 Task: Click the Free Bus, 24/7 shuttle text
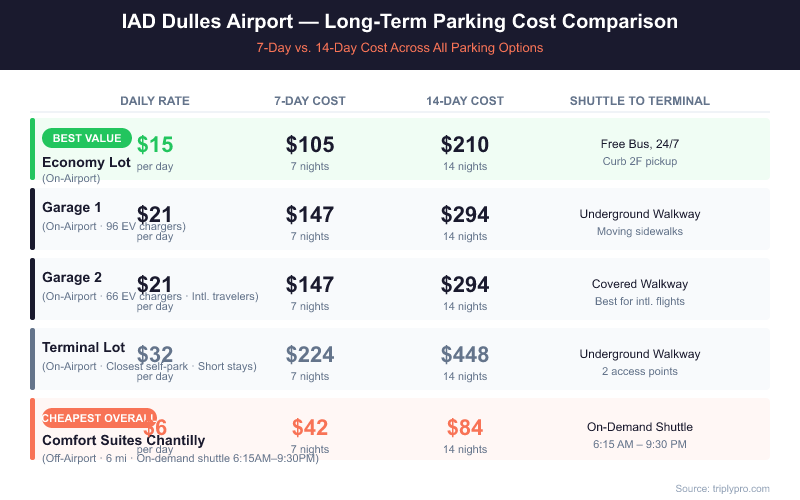pyautogui.click(x=640, y=144)
